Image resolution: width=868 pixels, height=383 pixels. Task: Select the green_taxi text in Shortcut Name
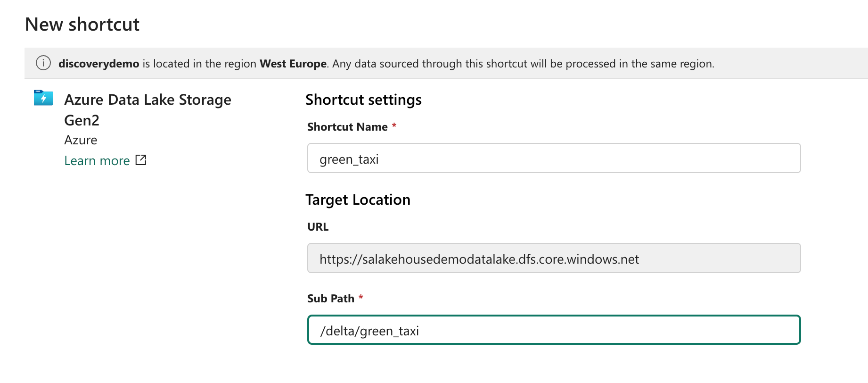click(x=349, y=159)
